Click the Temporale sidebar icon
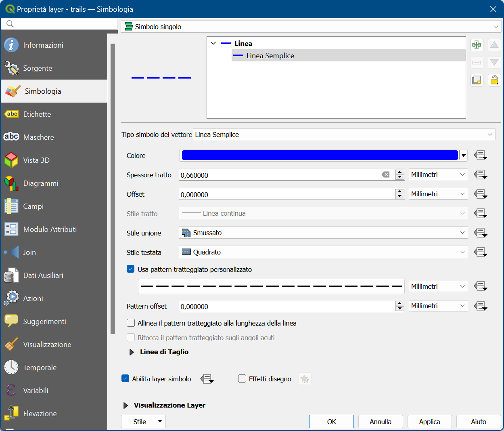This screenshot has width=504, height=431. [x=11, y=367]
